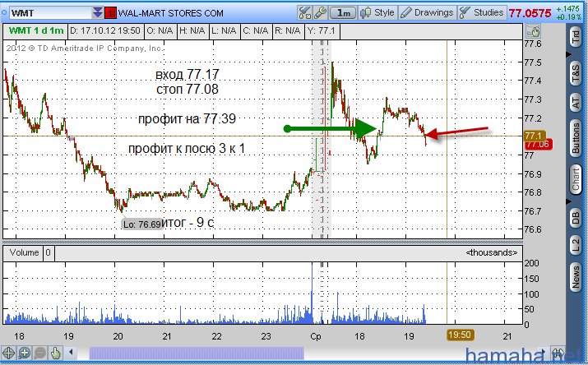This screenshot has width=588, height=365.
Task: Click the small circle icon left of WMT
Action: (4, 12)
